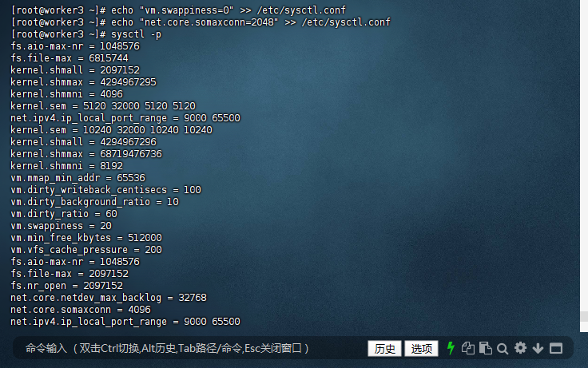The height and width of the screenshot is (368, 588).
Task: Open the 历史 history button
Action: coord(384,349)
